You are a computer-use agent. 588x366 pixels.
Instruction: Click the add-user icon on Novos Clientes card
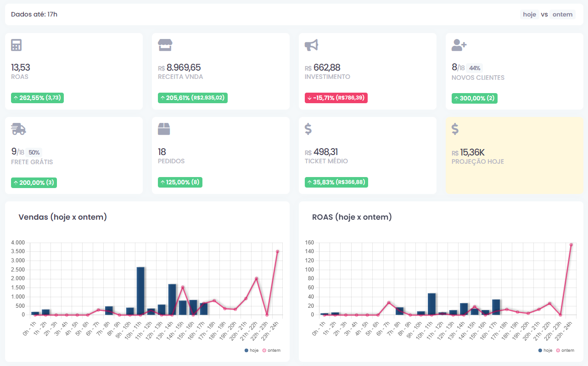(x=459, y=45)
